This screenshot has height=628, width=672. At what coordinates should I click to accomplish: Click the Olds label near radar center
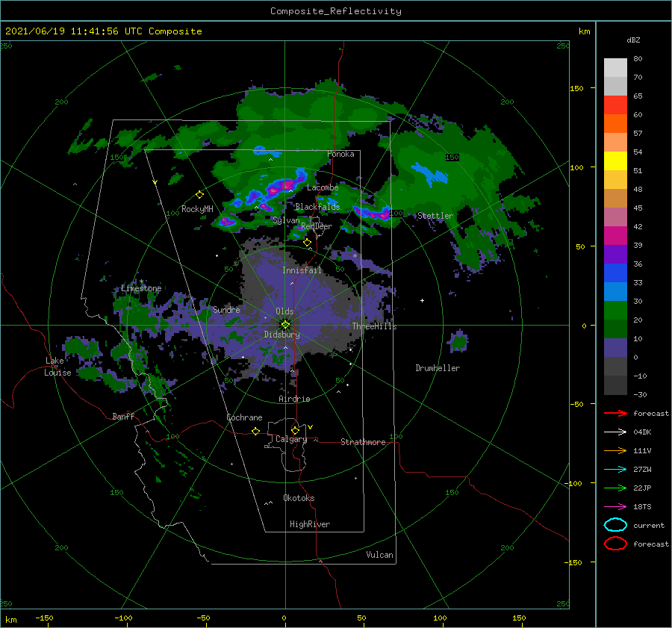pyautogui.click(x=284, y=311)
